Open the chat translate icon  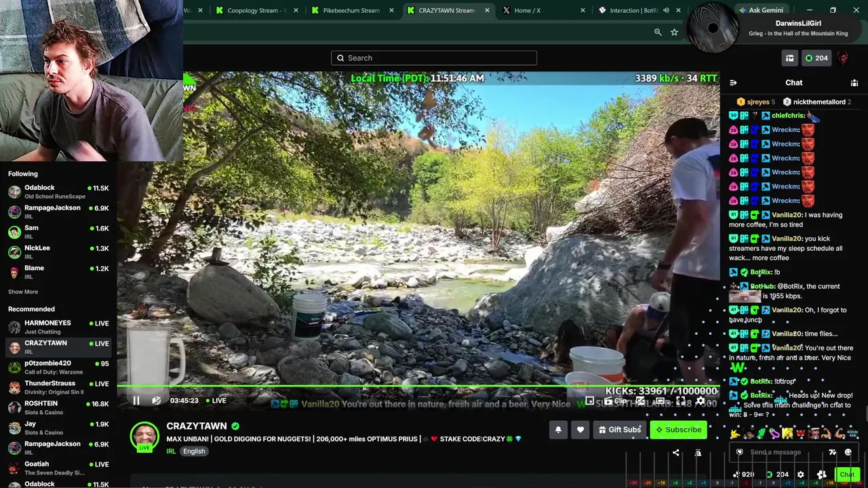point(833,452)
